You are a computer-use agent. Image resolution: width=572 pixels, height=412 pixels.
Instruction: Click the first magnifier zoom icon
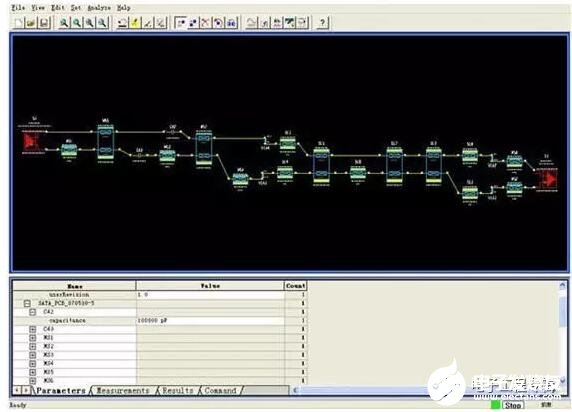click(64, 23)
